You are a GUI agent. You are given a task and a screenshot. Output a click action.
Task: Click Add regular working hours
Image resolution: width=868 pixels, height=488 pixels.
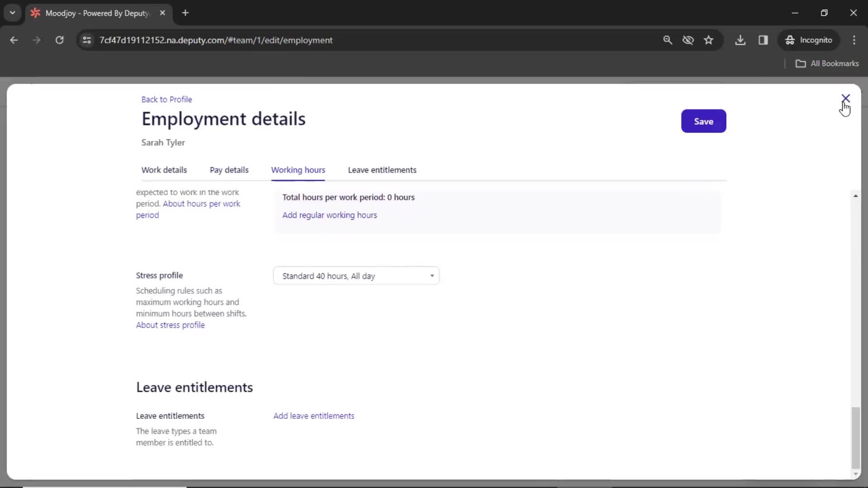[330, 215]
